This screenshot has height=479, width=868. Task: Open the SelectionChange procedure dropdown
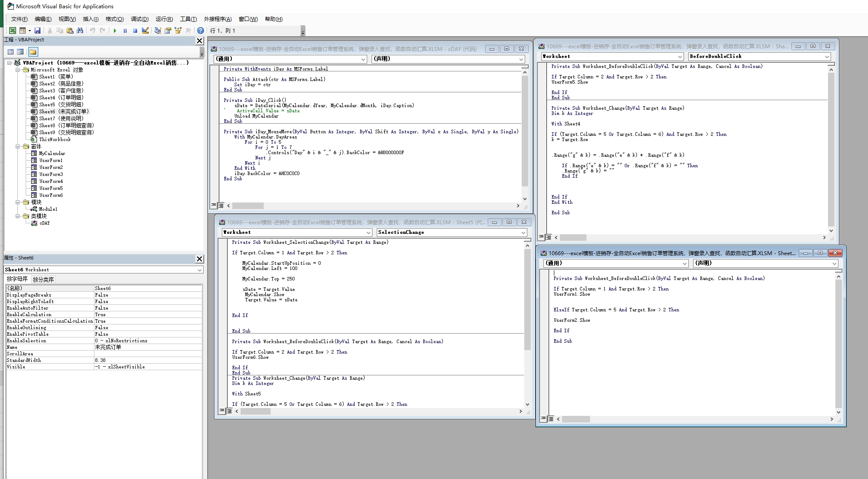pos(523,233)
